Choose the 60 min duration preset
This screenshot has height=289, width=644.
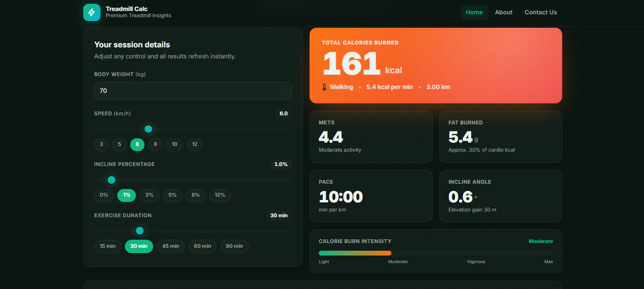(x=202, y=246)
